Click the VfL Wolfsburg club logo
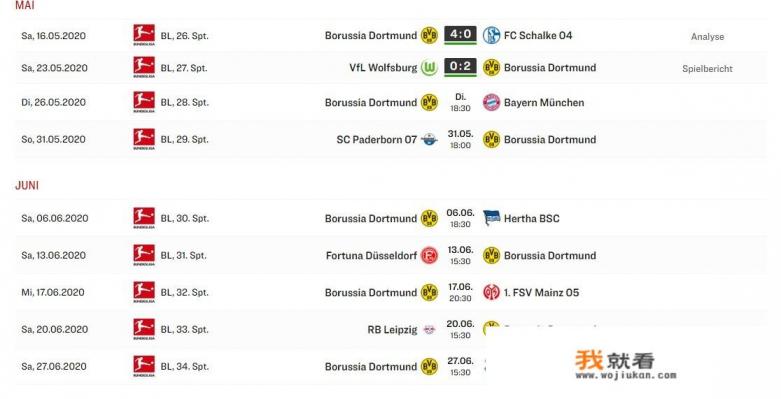The image size is (781, 399). (x=429, y=68)
